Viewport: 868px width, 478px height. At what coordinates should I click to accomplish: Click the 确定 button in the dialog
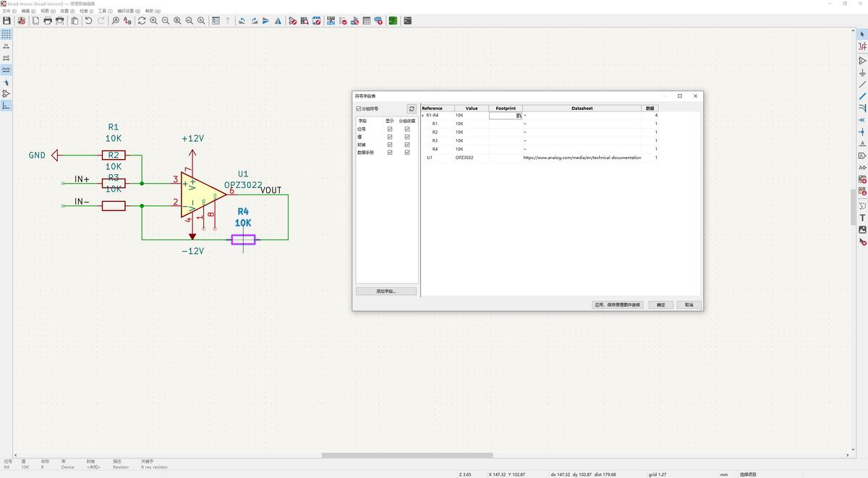[x=659, y=304]
